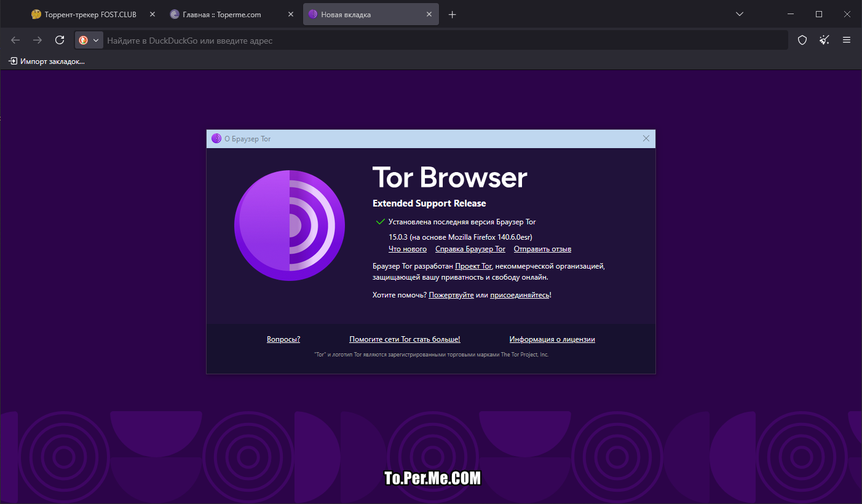Open the Справка Браузер Tor link
The image size is (862, 504).
(470, 249)
